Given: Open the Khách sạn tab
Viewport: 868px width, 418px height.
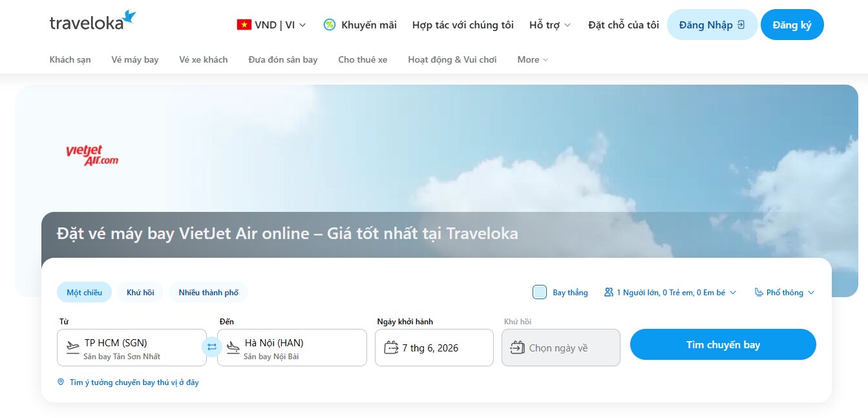Looking at the screenshot, I should click(x=70, y=59).
